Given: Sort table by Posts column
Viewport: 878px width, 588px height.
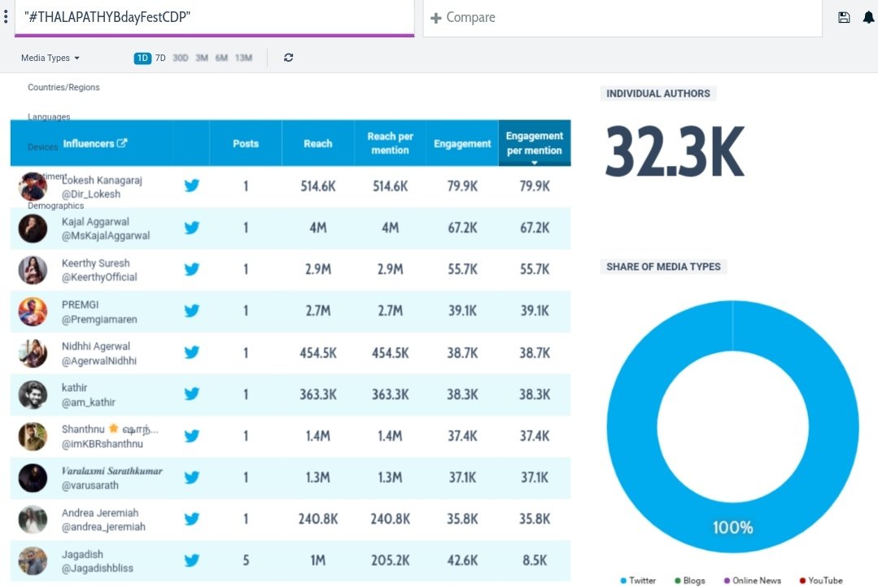Looking at the screenshot, I should [246, 143].
